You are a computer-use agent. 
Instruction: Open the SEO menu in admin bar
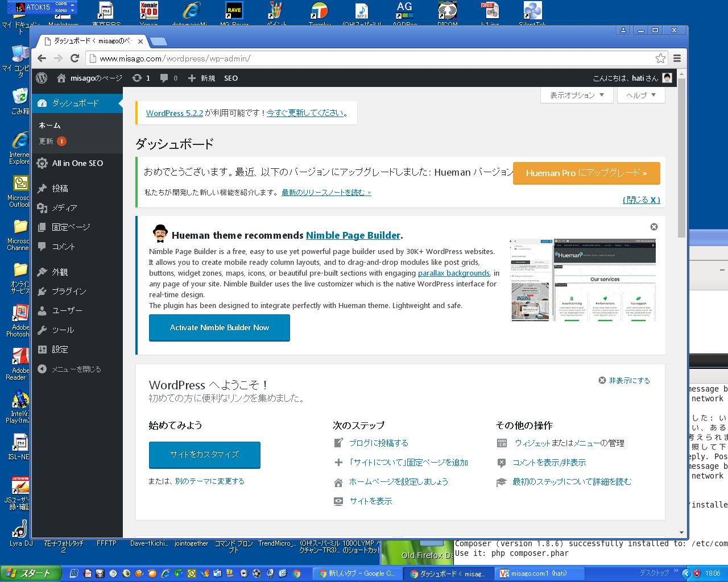tap(231, 78)
